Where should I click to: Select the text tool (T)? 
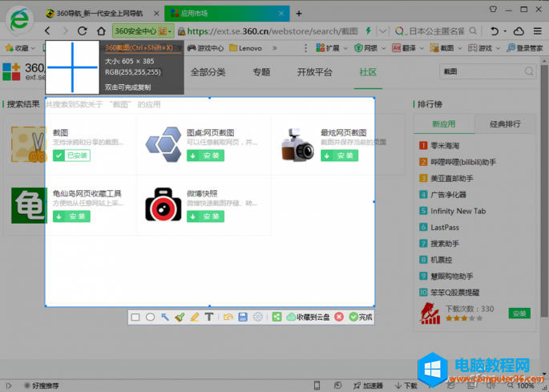tap(209, 317)
